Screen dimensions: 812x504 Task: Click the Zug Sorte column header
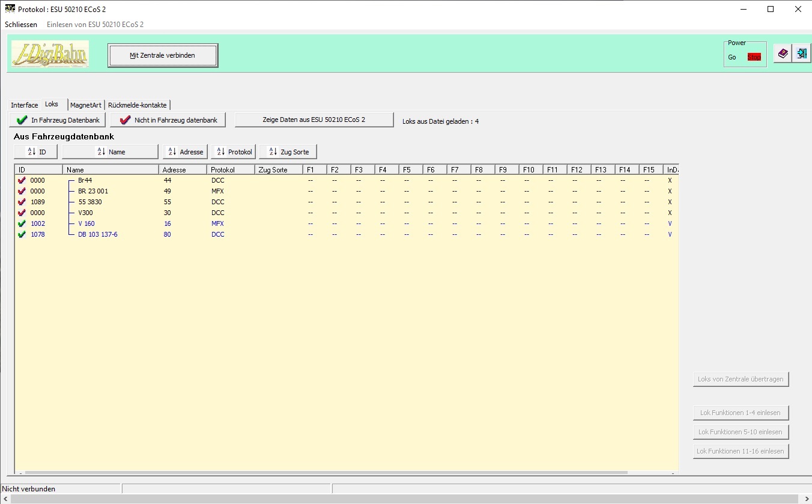pyautogui.click(x=279, y=170)
